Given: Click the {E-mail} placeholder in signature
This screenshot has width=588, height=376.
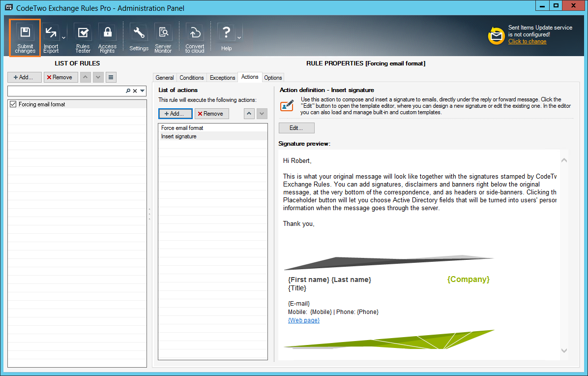Looking at the screenshot, I should pos(299,303).
